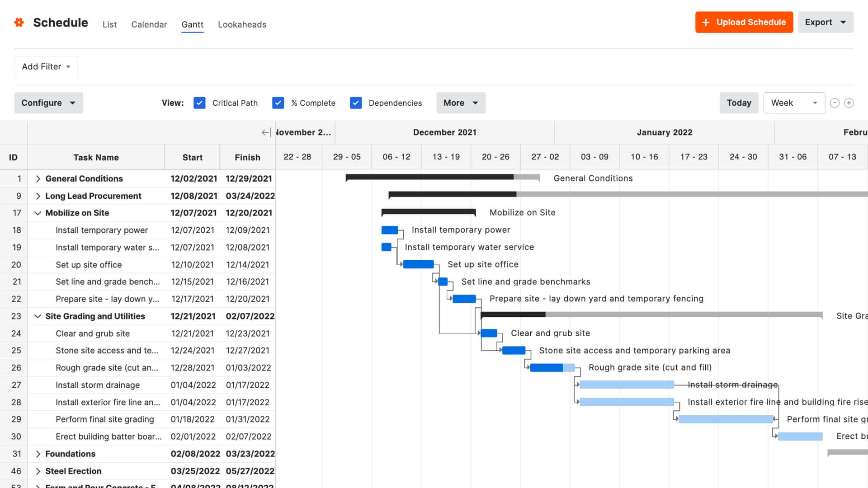Image resolution: width=868 pixels, height=488 pixels.
Task: Click the Erect building batter boards bar
Action: point(800,436)
